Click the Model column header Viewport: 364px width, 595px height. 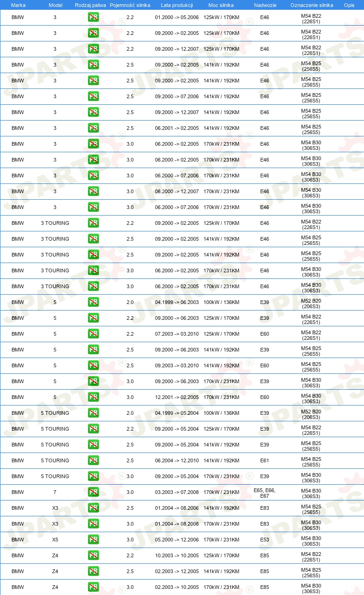(x=55, y=5)
